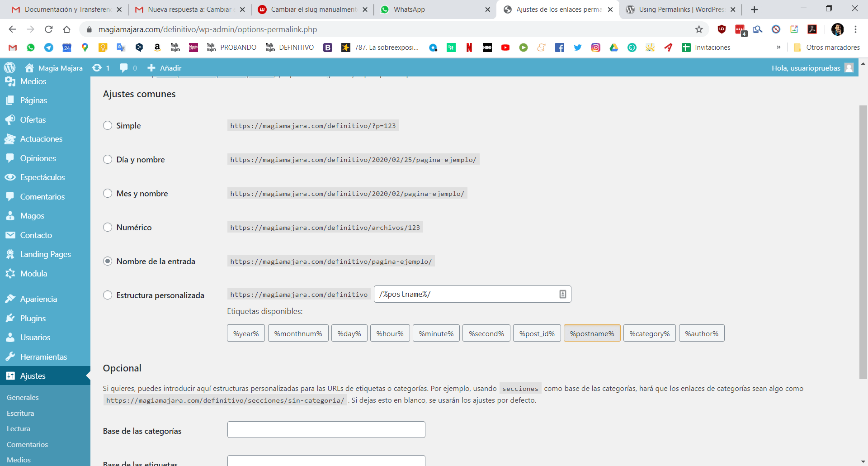Open the Añadir new content menu

point(165,68)
